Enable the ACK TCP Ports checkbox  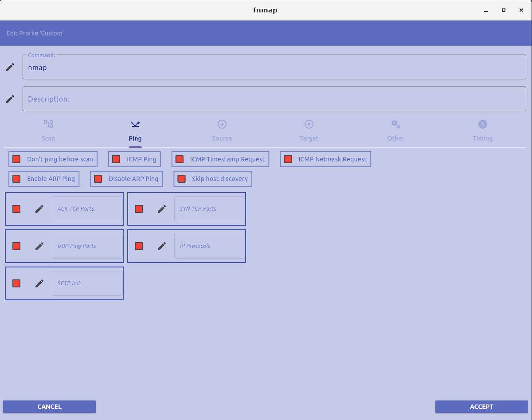[17, 209]
